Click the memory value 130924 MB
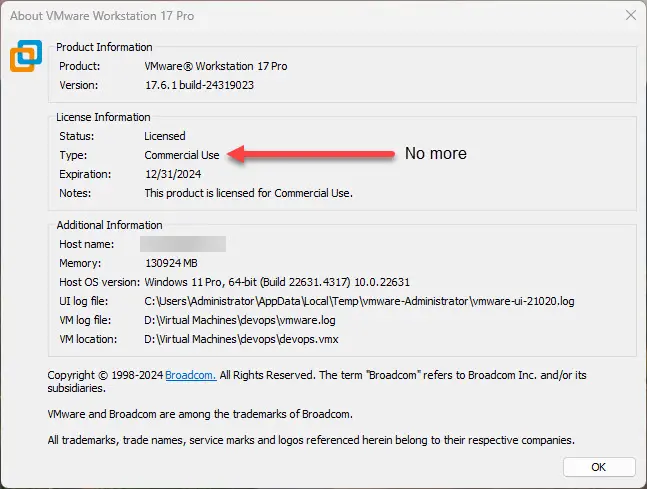The width and height of the screenshot is (647, 489). pos(171,263)
